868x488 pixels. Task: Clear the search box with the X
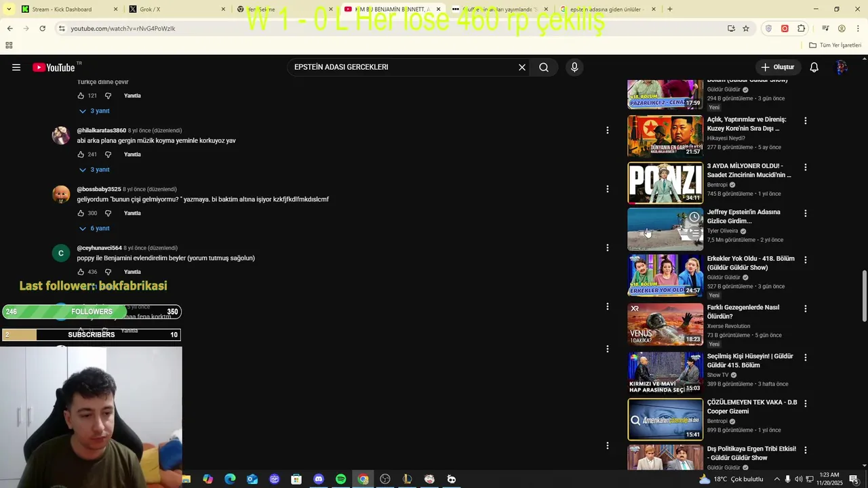coord(522,67)
